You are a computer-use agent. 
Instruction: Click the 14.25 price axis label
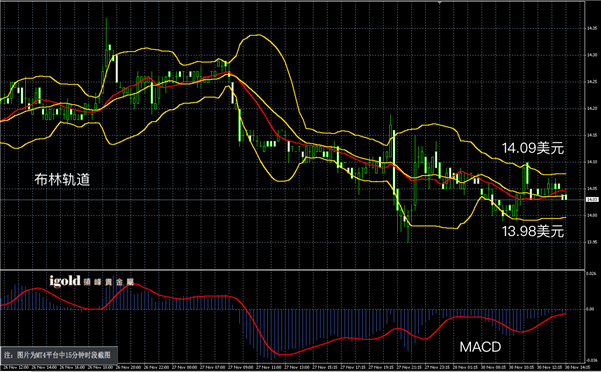[591, 82]
